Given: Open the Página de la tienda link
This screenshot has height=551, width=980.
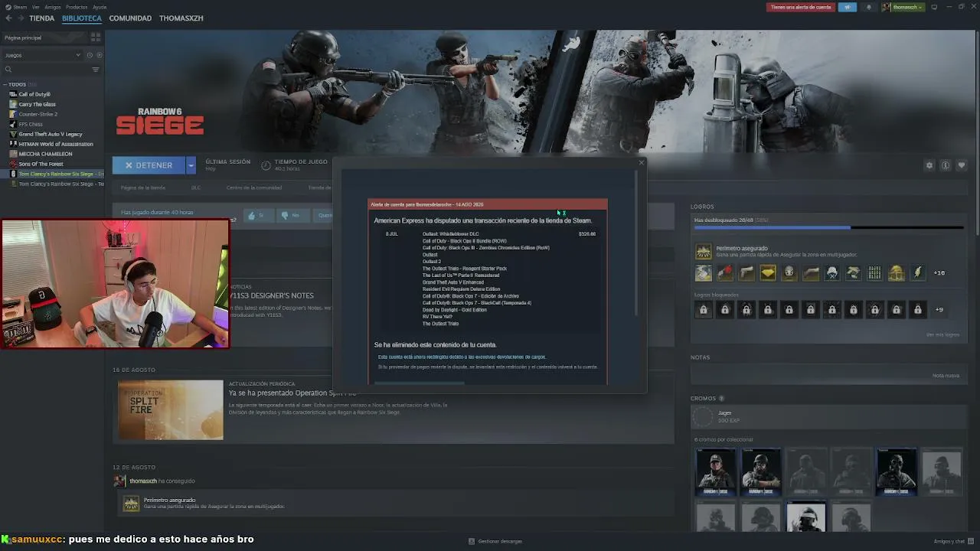Looking at the screenshot, I should (x=142, y=187).
